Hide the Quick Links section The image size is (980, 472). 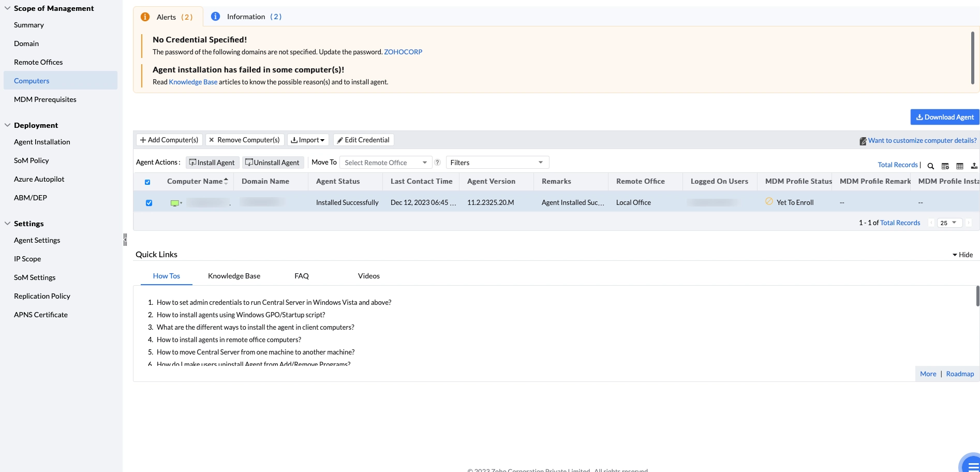click(962, 255)
